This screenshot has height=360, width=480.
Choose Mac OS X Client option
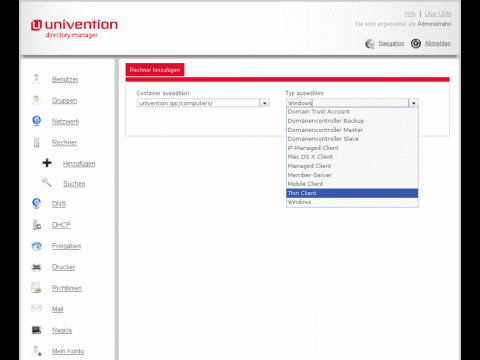pyautogui.click(x=352, y=157)
